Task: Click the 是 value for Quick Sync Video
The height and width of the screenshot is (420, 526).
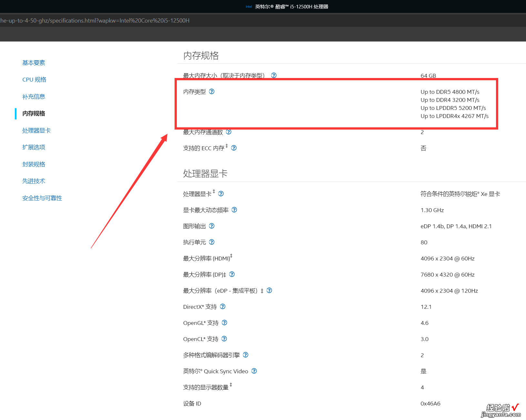Action: point(423,371)
